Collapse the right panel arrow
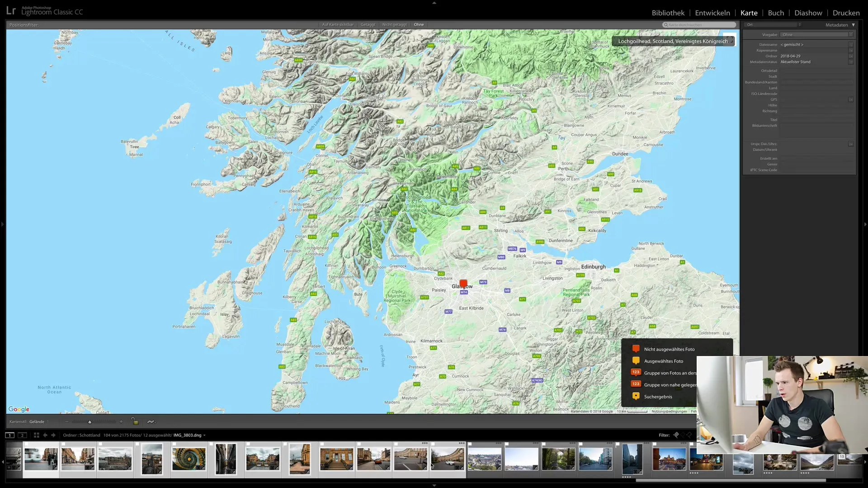 click(x=865, y=224)
